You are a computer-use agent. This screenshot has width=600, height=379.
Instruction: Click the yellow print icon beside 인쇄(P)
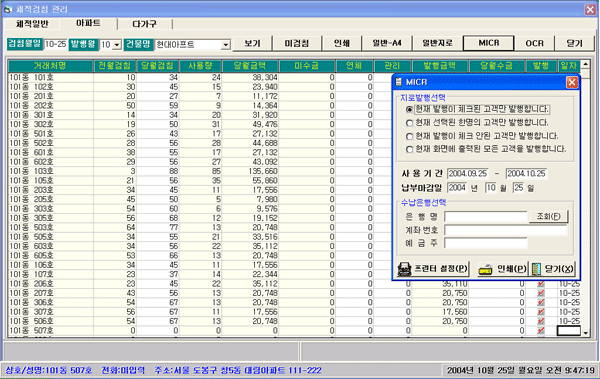coord(485,270)
